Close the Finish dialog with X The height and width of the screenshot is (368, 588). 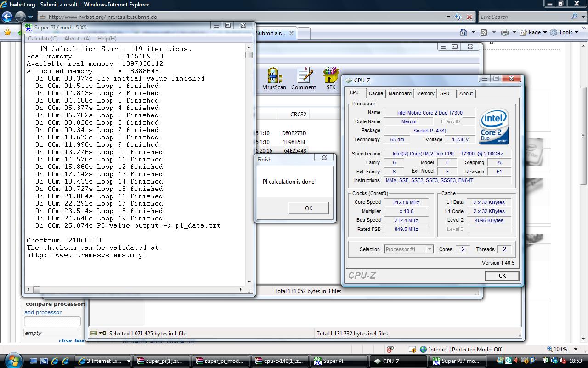324,157
